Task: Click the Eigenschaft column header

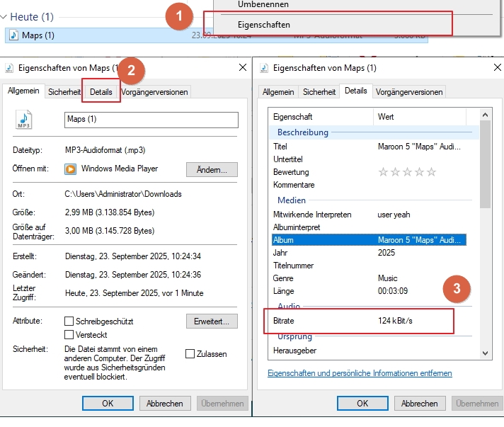Action: [321, 117]
